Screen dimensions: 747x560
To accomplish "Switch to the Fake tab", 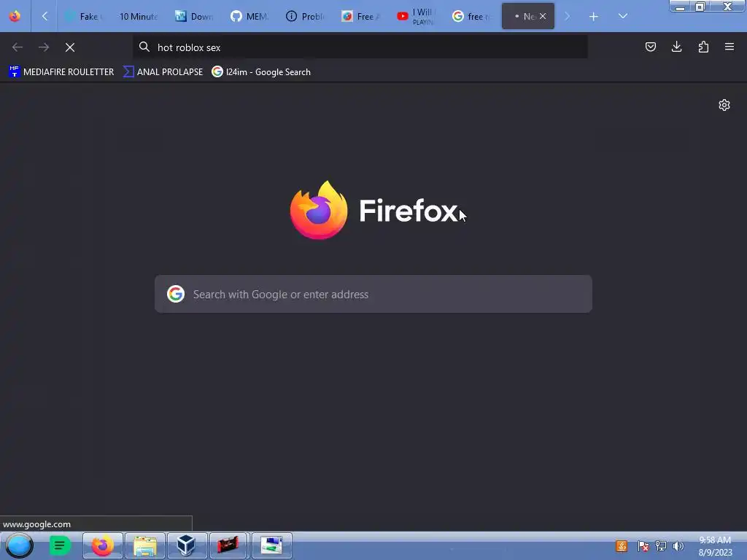I will click(85, 16).
